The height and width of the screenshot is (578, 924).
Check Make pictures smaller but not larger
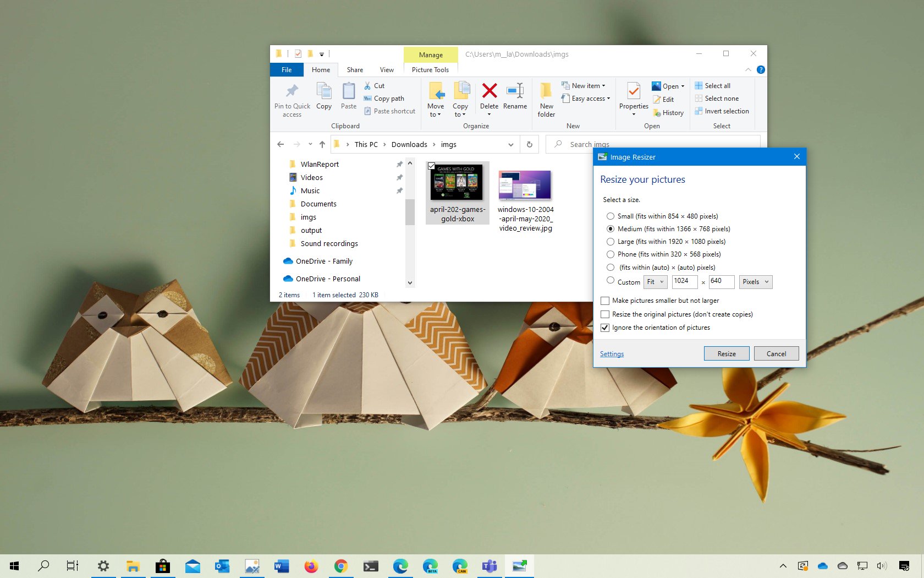tap(605, 301)
